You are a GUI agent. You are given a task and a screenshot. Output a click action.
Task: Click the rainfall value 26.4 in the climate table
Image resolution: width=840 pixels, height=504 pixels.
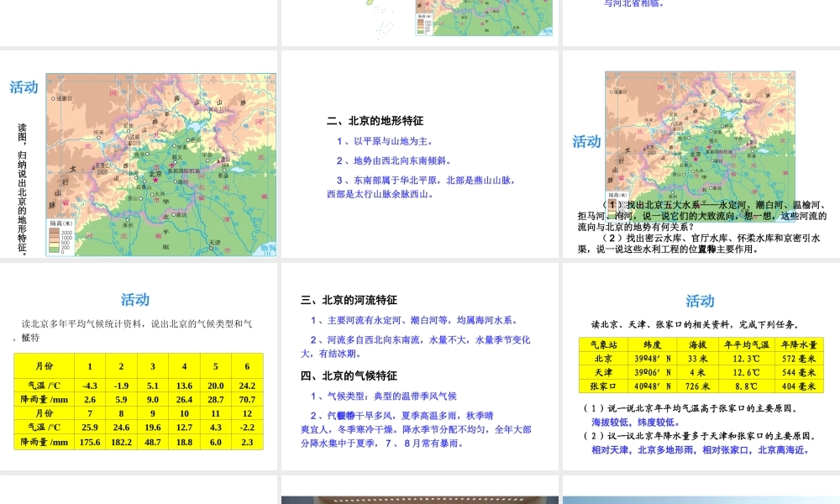point(184,400)
